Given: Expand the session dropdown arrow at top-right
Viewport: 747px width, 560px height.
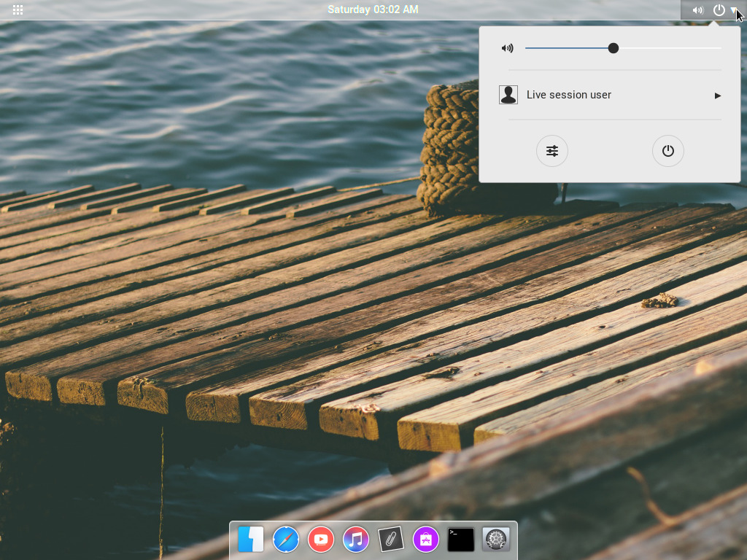Looking at the screenshot, I should 734,9.
